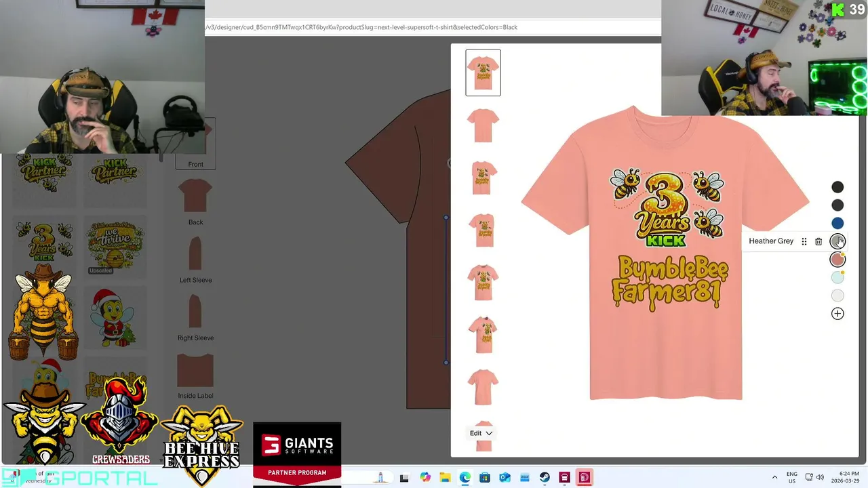
Task: Pick the Heather Grey color swatch
Action: tap(837, 241)
